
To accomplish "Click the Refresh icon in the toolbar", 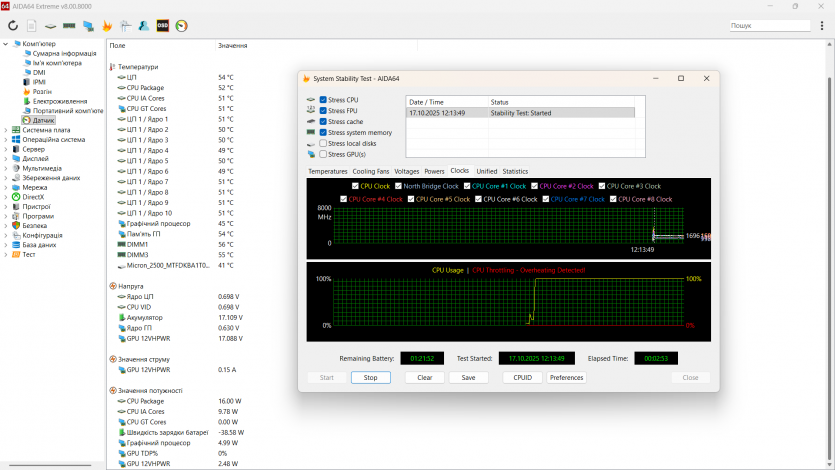I will 13,25.
